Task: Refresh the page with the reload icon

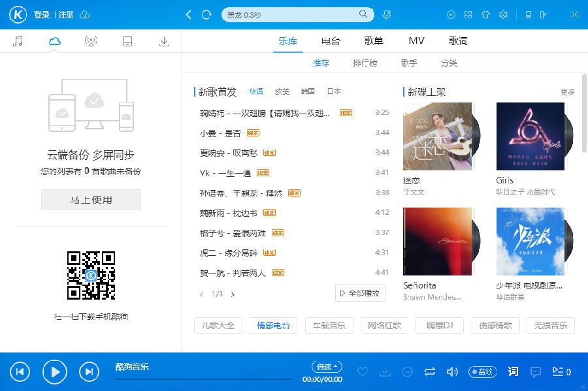Action: pyautogui.click(x=206, y=15)
